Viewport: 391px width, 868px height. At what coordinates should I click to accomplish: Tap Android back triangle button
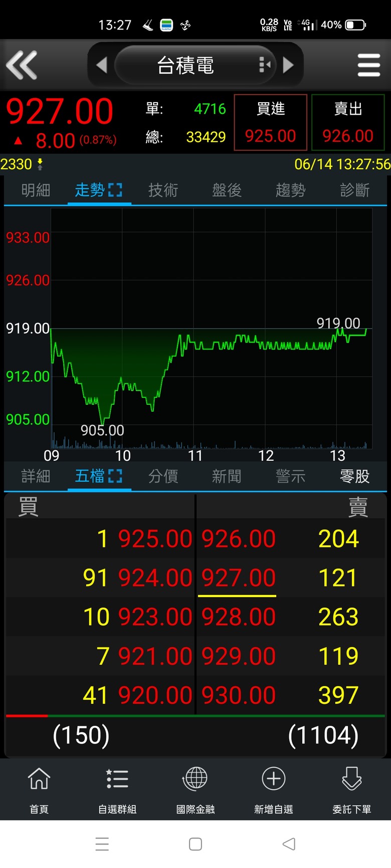289,844
